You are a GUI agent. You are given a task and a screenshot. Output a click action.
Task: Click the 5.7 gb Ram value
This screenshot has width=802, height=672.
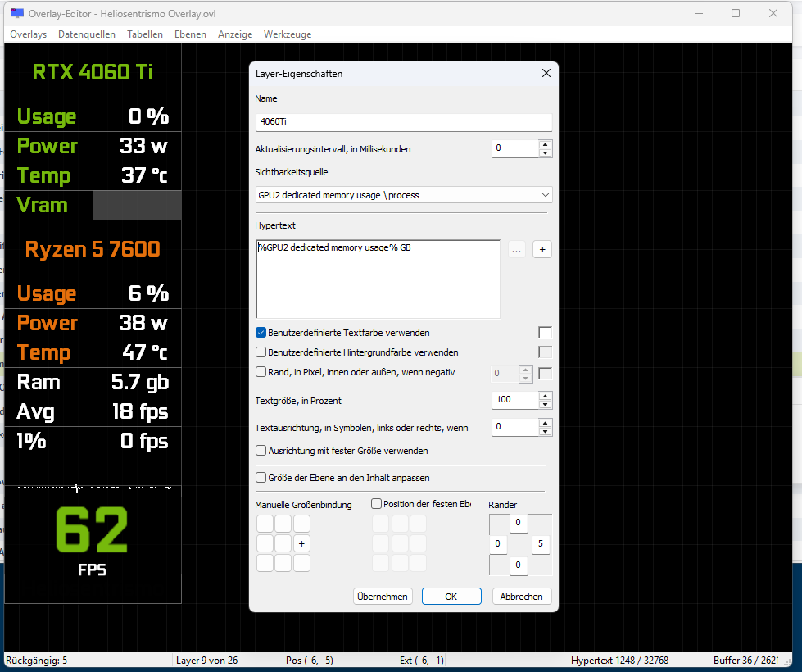(139, 383)
